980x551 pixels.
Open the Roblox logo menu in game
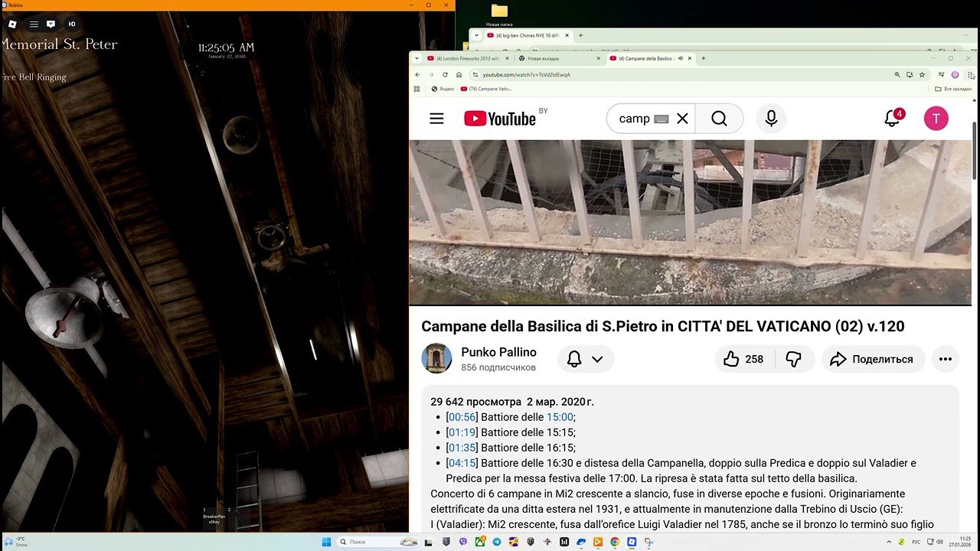coord(12,24)
